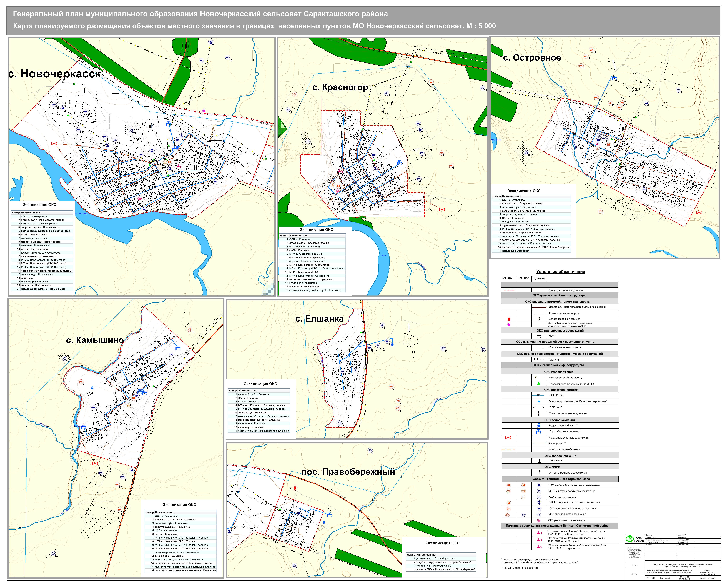Image resolution: width=725 pixels, height=588 pixels.
Task: Click 'зерносклад с. Елшанка' table row
Action: point(259,413)
